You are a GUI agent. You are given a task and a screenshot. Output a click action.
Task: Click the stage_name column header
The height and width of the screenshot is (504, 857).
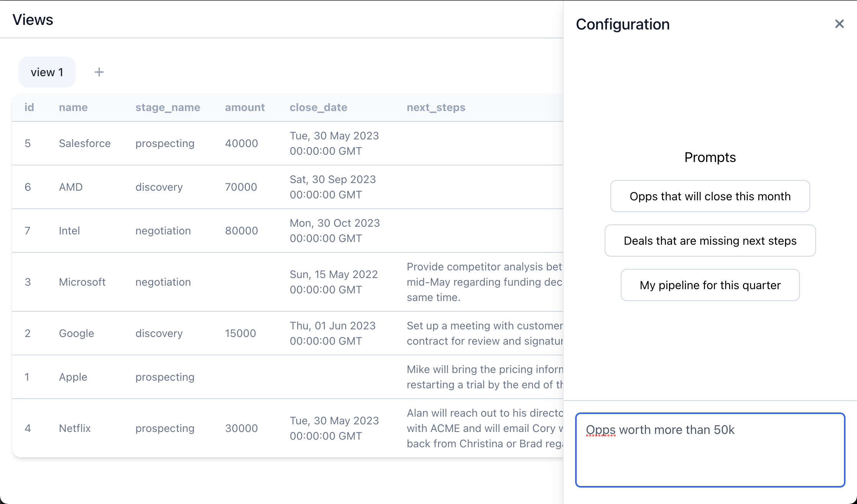point(168,107)
